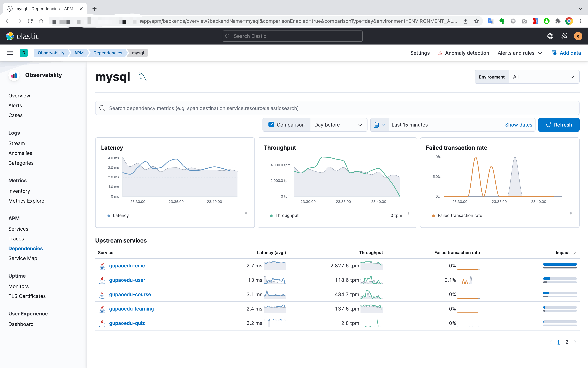Screen dimensions: 588x368
Task: Open the browser extensions puzzle icon
Action: tap(558, 21)
